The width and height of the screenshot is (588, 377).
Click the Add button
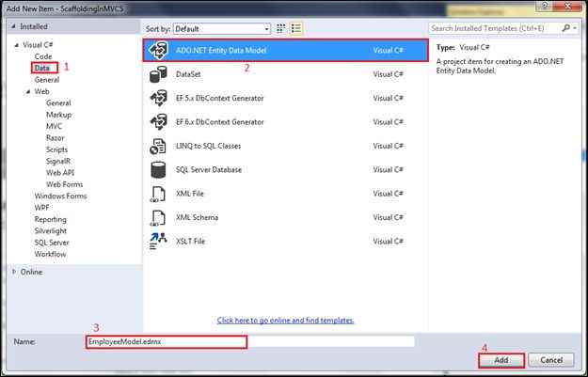(x=501, y=360)
